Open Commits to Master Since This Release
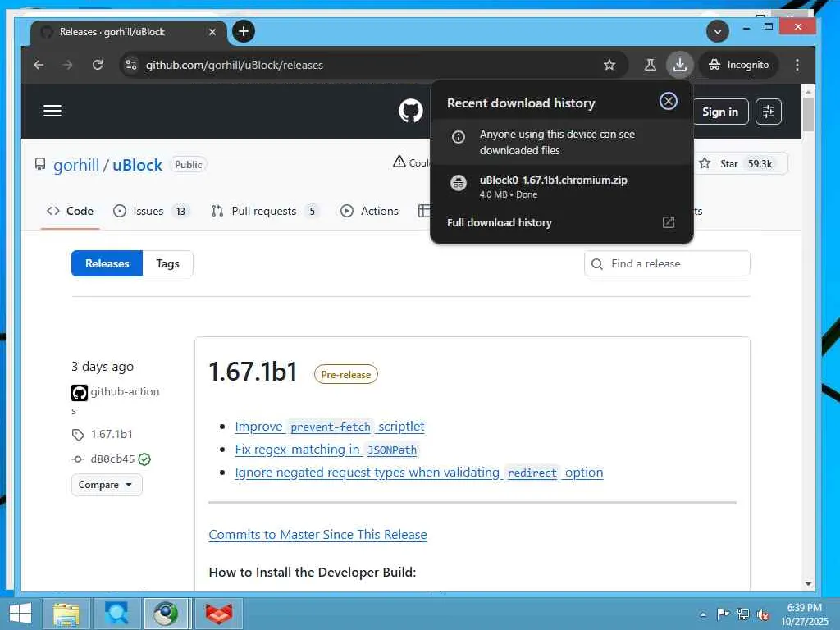Screen dimensions: 840x630 (317, 535)
